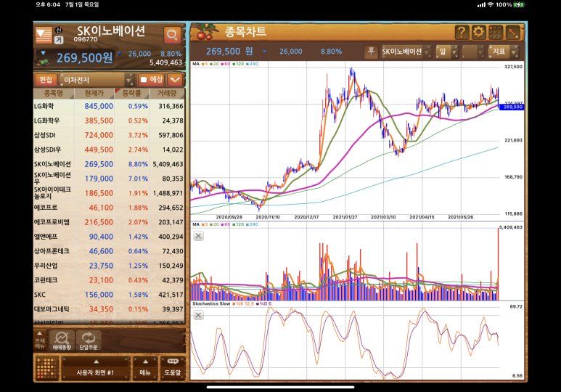Select the 코윈테크 row
The image size is (561, 392).
[x=109, y=280]
